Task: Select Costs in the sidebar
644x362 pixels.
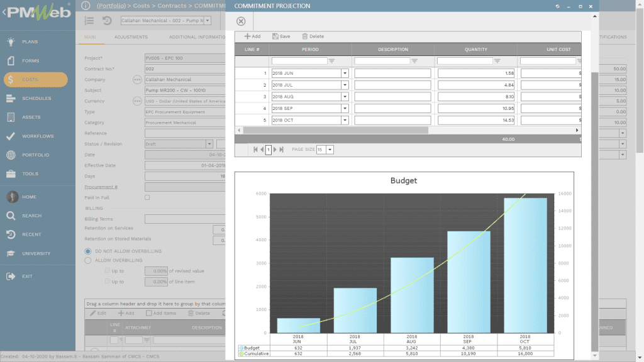Action: 35,80
